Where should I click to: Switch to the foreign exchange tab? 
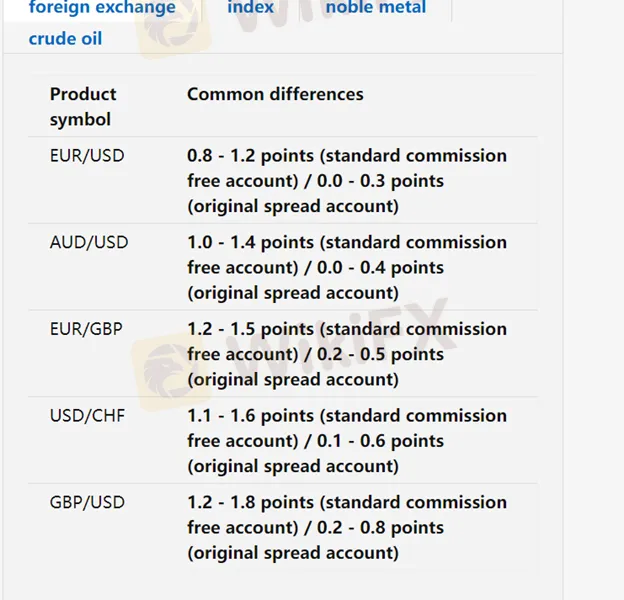(102, 8)
